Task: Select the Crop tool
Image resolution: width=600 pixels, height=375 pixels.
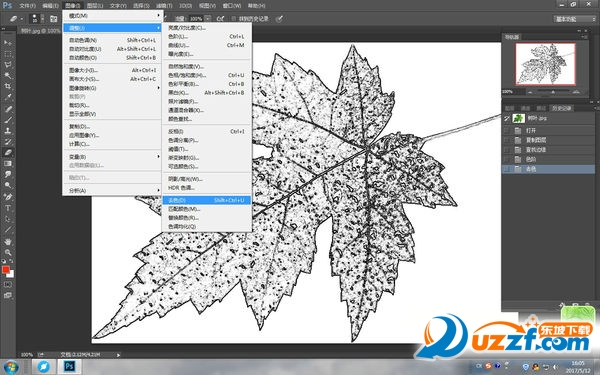Action: pyautogui.click(x=8, y=86)
